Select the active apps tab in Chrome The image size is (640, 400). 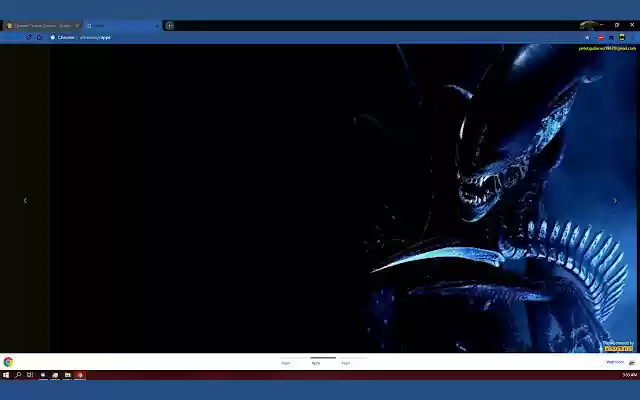pyautogui.click(x=122, y=26)
